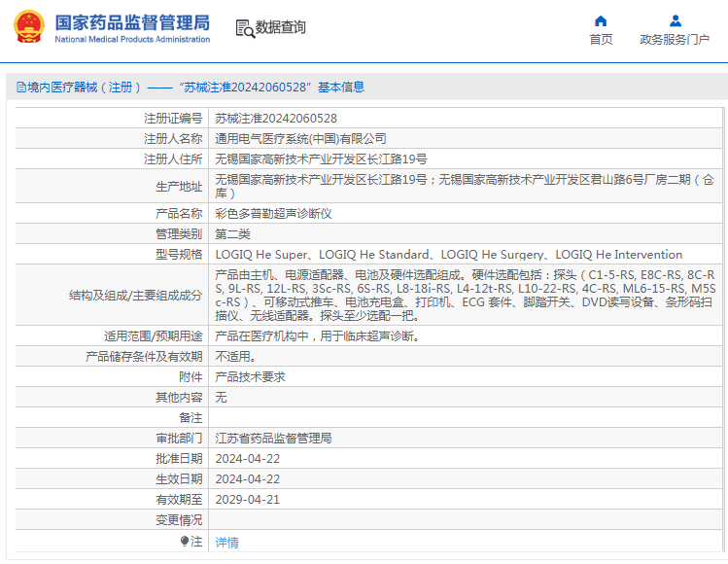Click the 无 value in 其他内容 row

coord(221,398)
